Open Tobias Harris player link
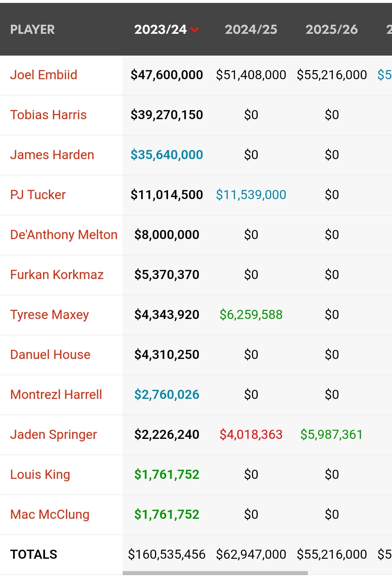The image size is (392, 582). pyautogui.click(x=48, y=115)
